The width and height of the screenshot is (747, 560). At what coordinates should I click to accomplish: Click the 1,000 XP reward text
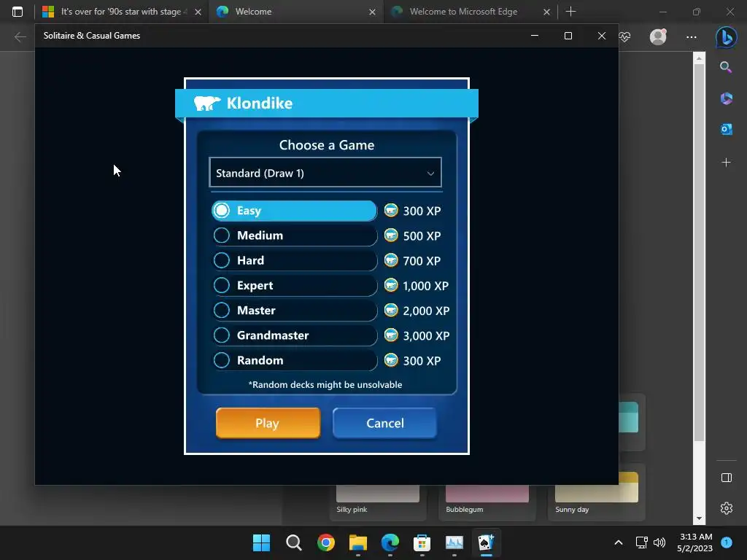pos(425,286)
